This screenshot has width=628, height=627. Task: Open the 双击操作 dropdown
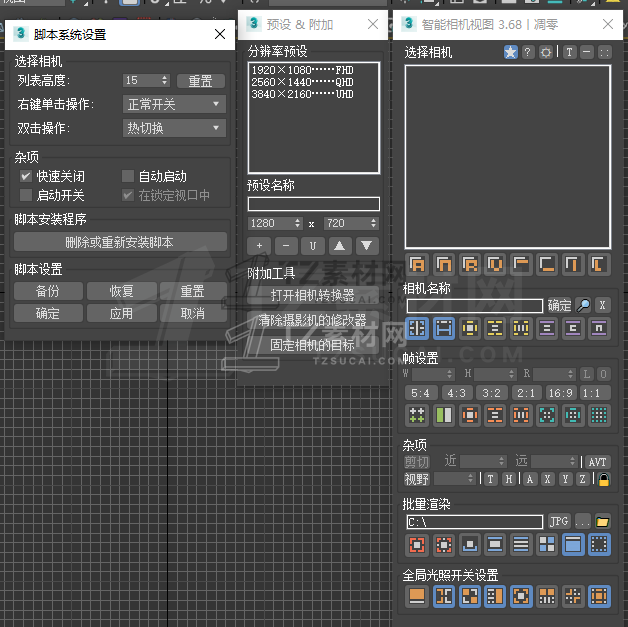(x=174, y=128)
